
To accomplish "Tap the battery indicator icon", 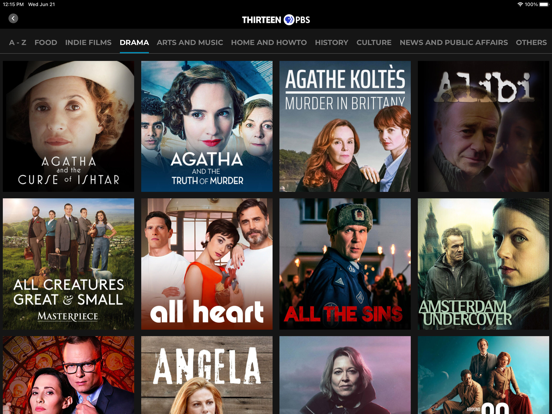I will tap(544, 4).
